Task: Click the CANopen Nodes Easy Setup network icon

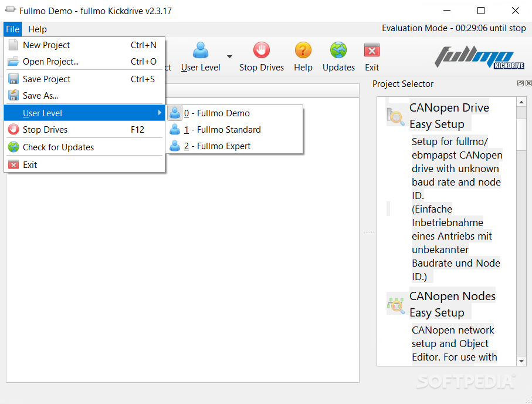Action: click(x=395, y=305)
